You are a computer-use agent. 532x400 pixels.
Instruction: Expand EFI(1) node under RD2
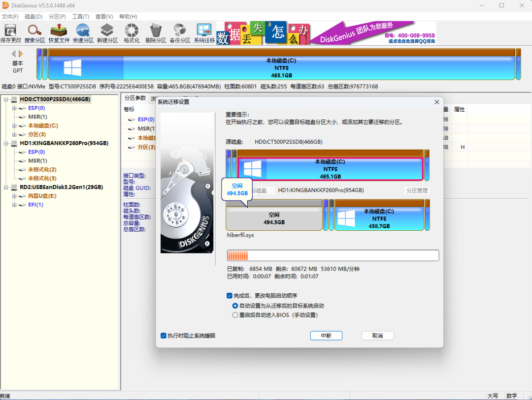pyautogui.click(x=14, y=205)
